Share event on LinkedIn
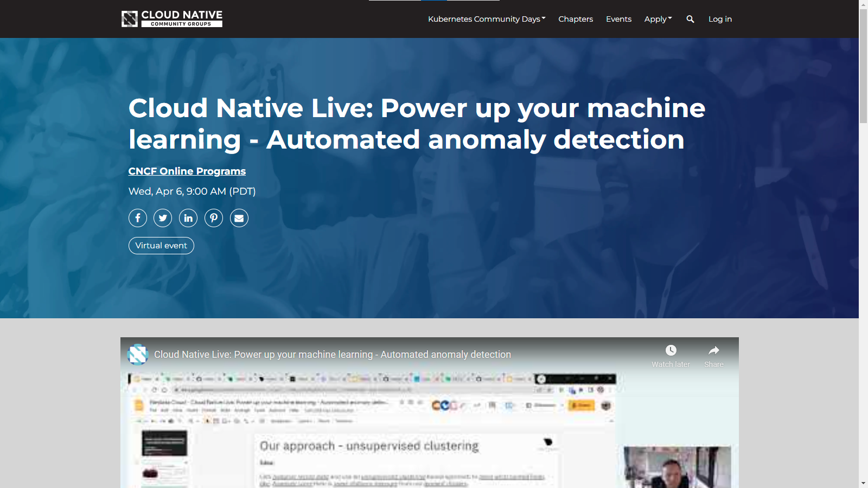This screenshot has width=868, height=488. (x=188, y=218)
